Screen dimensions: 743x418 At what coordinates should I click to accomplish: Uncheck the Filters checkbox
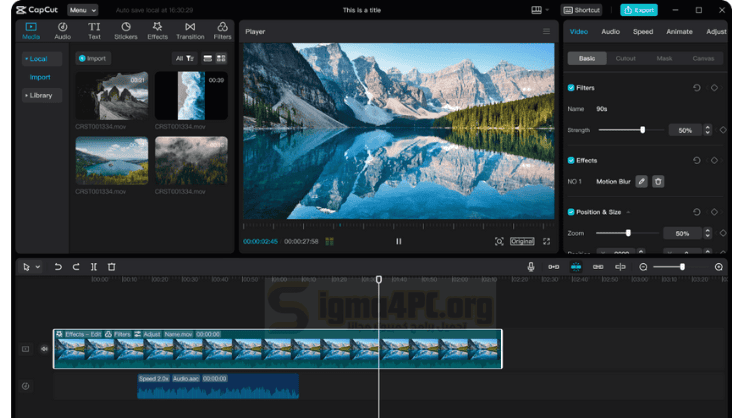[x=571, y=88]
